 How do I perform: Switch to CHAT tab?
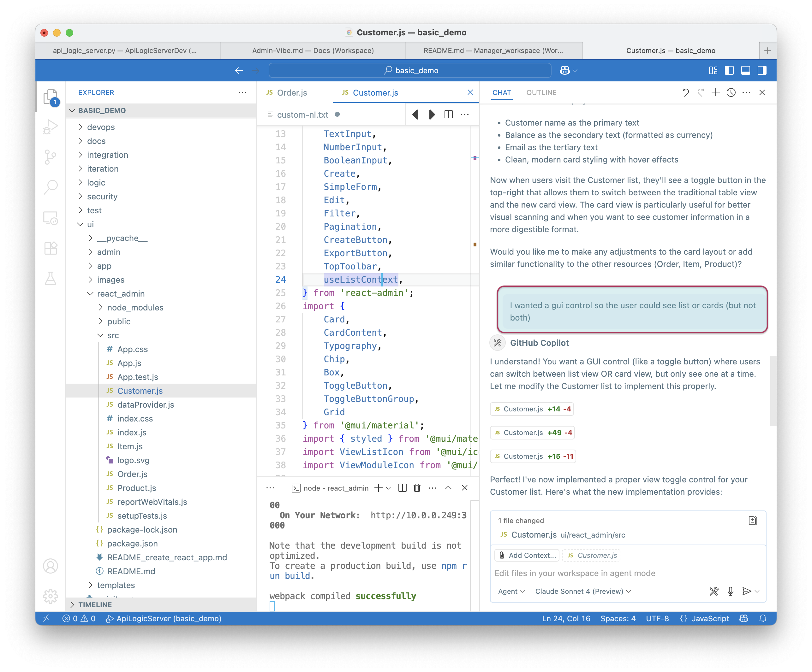click(x=502, y=92)
